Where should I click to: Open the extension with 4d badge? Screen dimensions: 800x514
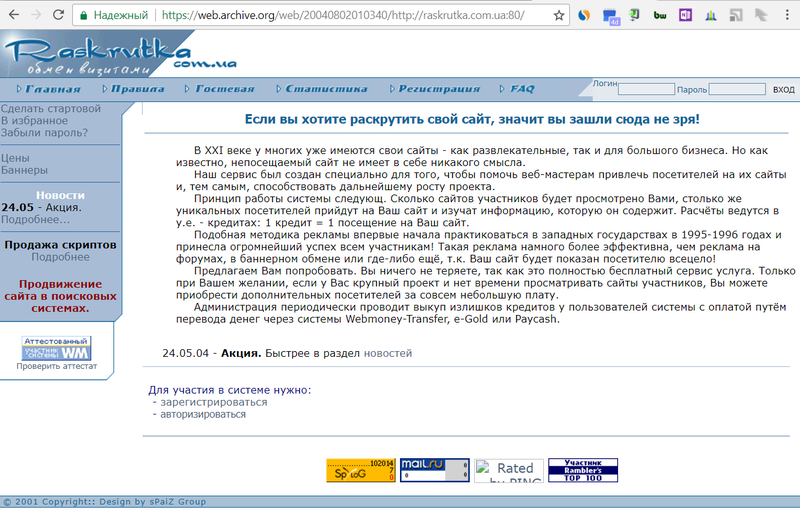610,17
